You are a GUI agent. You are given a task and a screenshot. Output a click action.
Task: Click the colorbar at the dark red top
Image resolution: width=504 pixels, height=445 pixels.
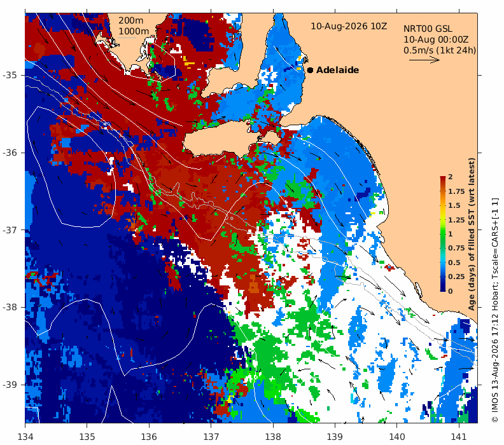[x=443, y=178]
